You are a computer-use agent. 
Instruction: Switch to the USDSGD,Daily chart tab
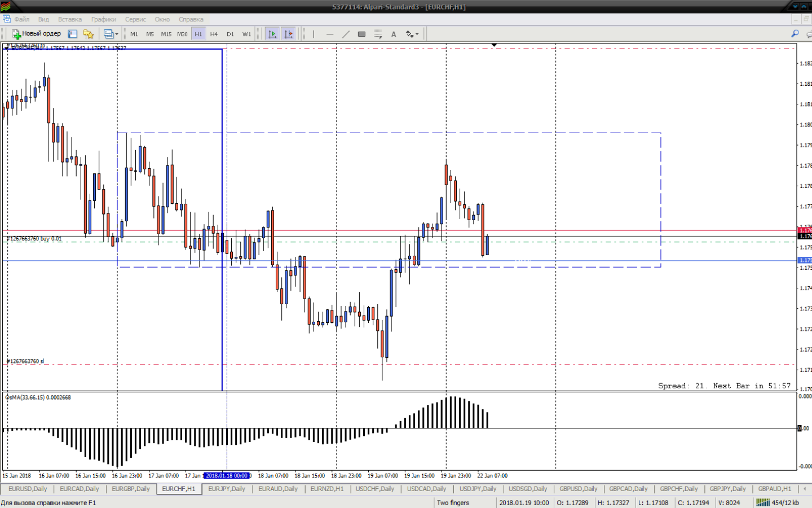click(528, 489)
